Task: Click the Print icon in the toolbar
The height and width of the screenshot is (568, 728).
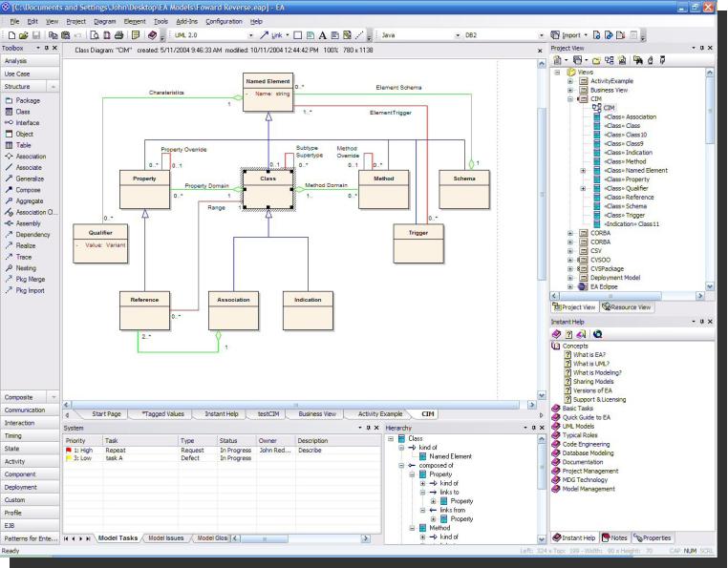Action: point(118,35)
